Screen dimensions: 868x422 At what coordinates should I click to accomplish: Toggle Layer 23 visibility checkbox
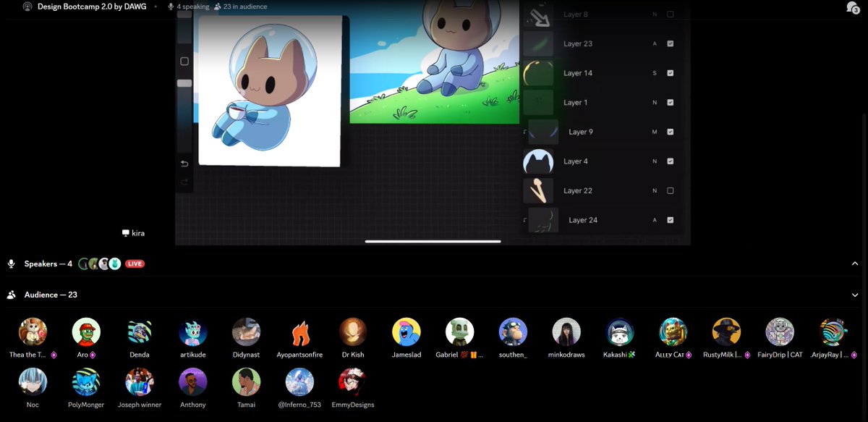[x=670, y=43]
